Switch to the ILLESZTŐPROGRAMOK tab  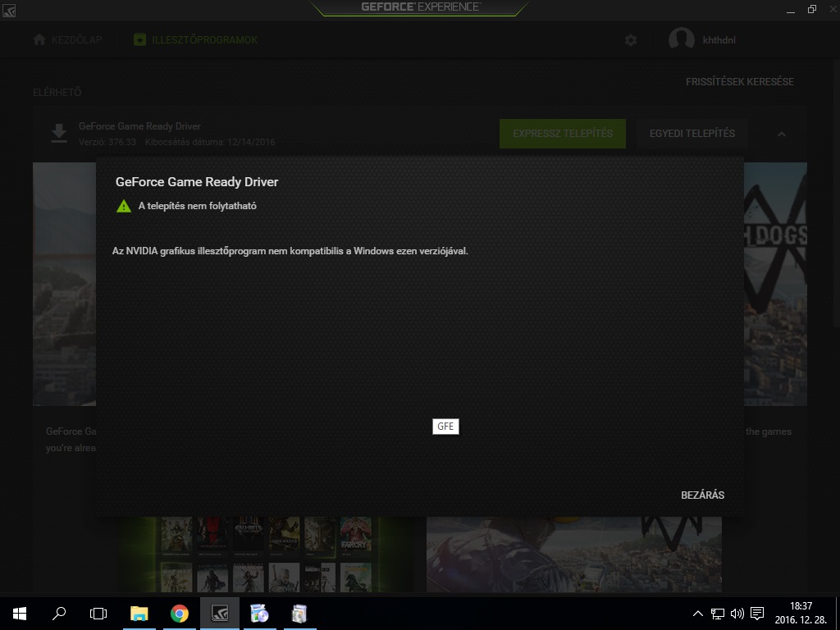pyautogui.click(x=195, y=39)
